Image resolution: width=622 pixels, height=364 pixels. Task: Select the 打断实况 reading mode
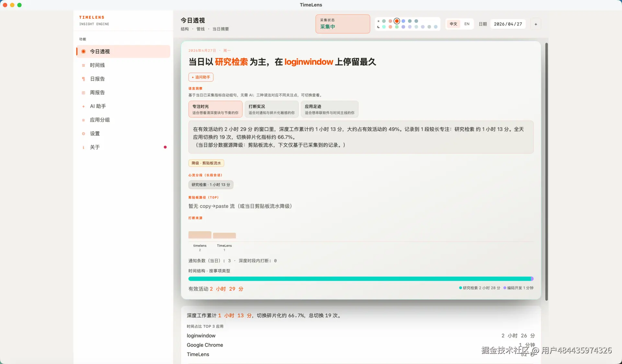[271, 109]
